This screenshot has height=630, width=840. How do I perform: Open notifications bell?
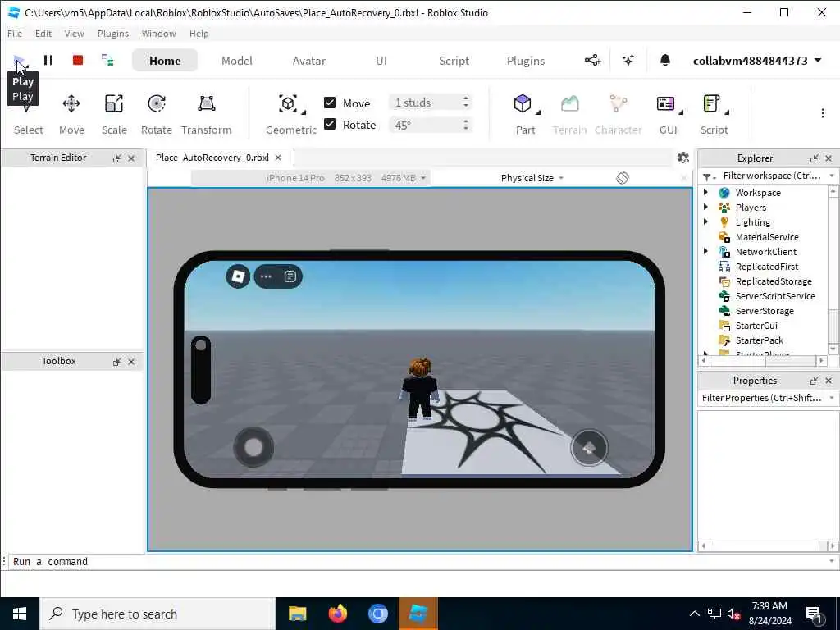[664, 60]
